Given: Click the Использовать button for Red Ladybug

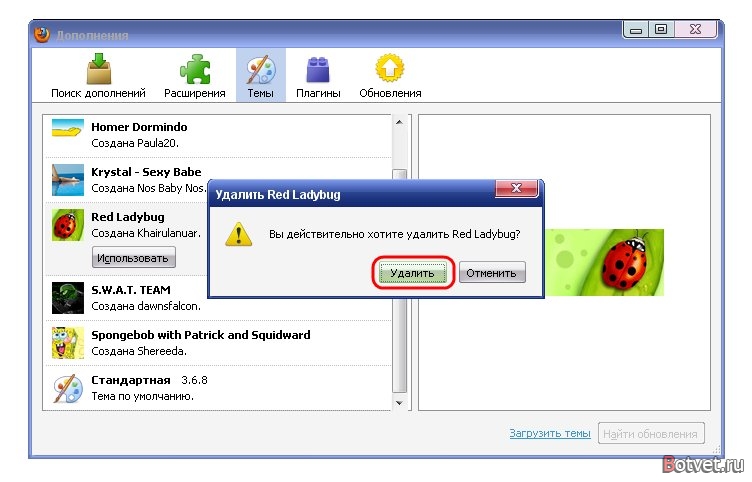Looking at the screenshot, I should click(x=134, y=258).
